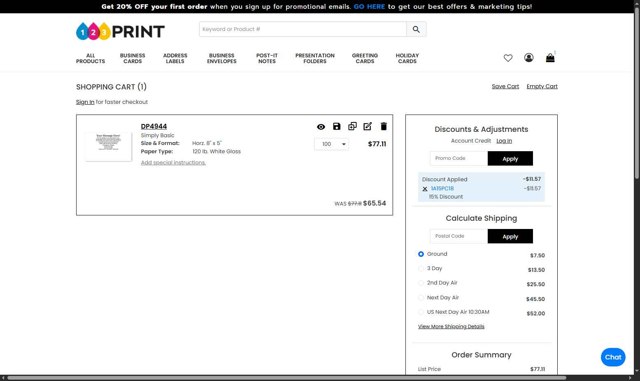This screenshot has width=640, height=381.
Task: Click Empty Cart link
Action: coord(542,86)
